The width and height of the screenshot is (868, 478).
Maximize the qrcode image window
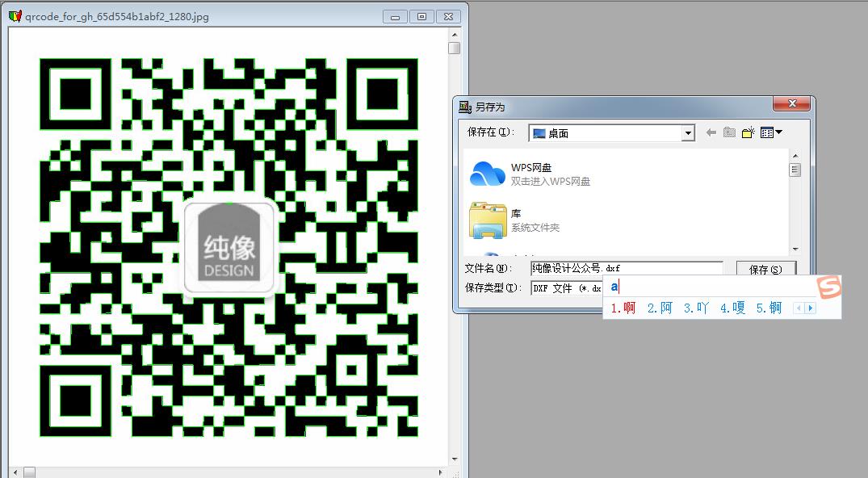click(x=421, y=17)
